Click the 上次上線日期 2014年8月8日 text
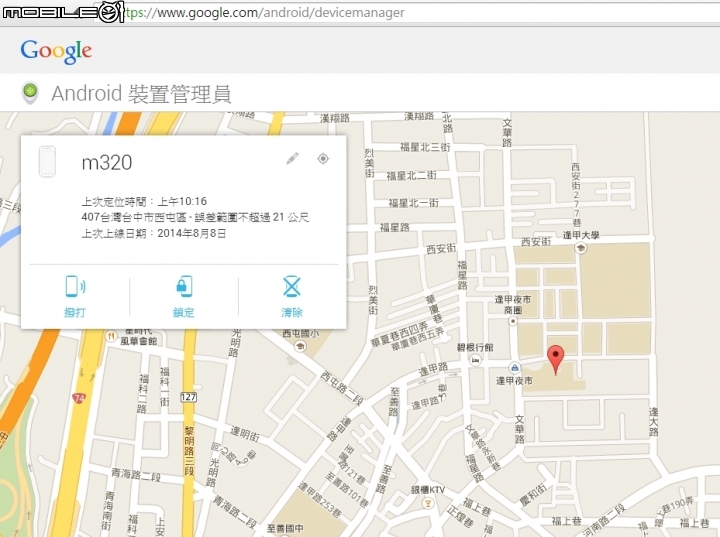The width and height of the screenshot is (720, 537). click(x=154, y=233)
